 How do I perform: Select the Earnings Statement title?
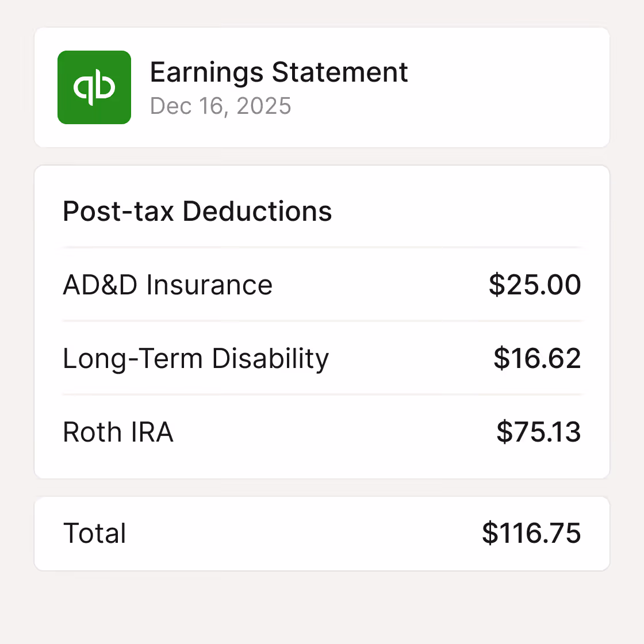coord(278,72)
